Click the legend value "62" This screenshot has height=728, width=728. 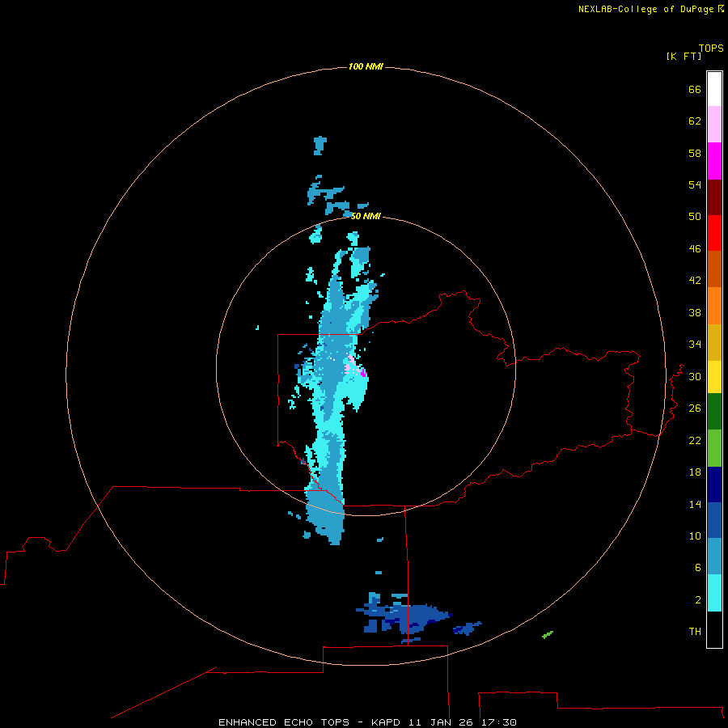tap(695, 121)
